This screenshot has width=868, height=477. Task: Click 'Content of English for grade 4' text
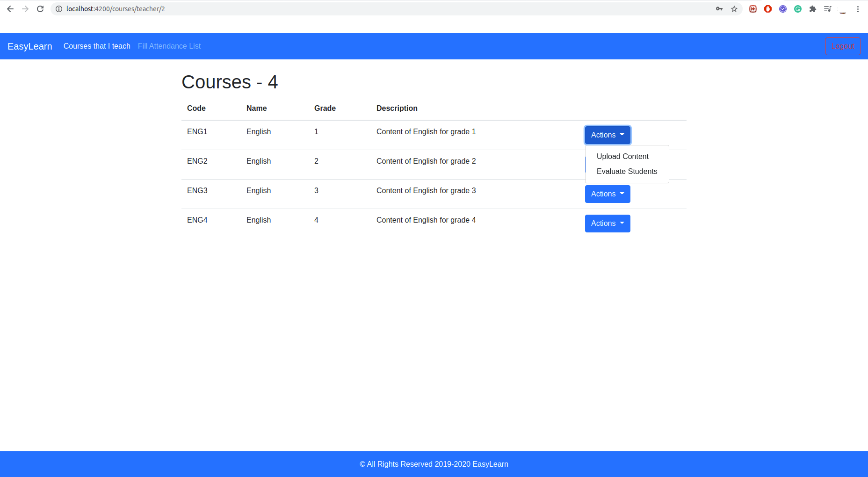point(426,220)
